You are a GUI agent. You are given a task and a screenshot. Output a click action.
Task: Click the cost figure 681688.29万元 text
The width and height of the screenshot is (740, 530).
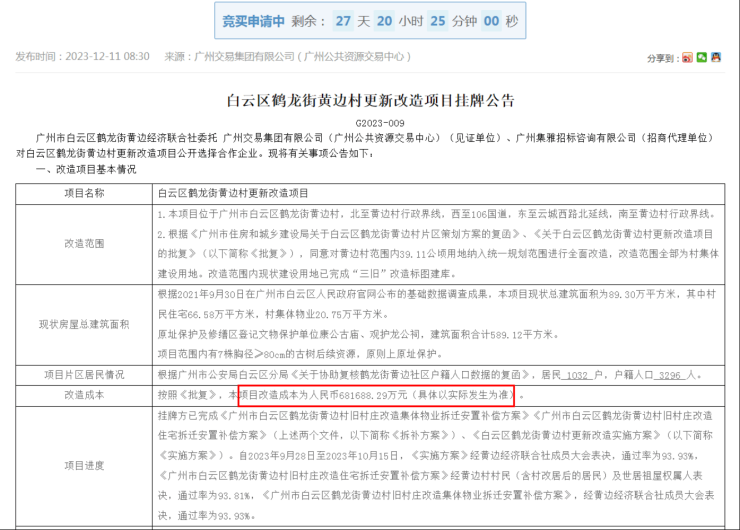[x=373, y=395]
